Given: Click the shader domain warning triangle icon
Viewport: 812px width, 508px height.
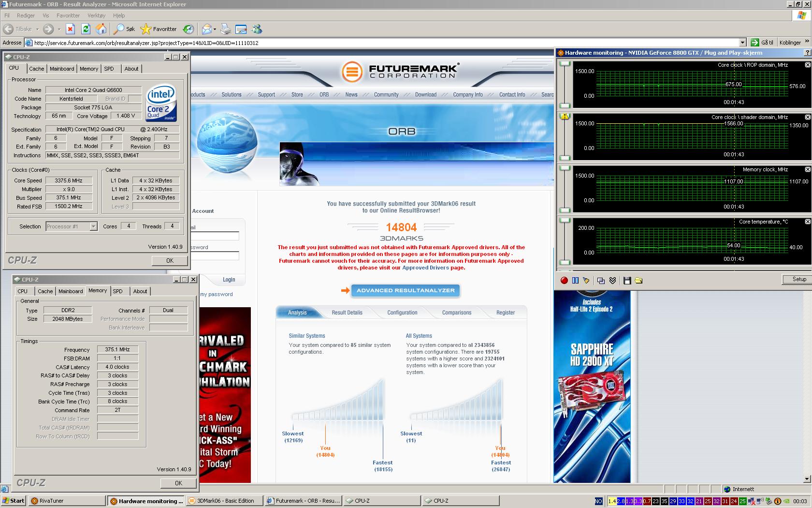Looking at the screenshot, I should point(565,116).
